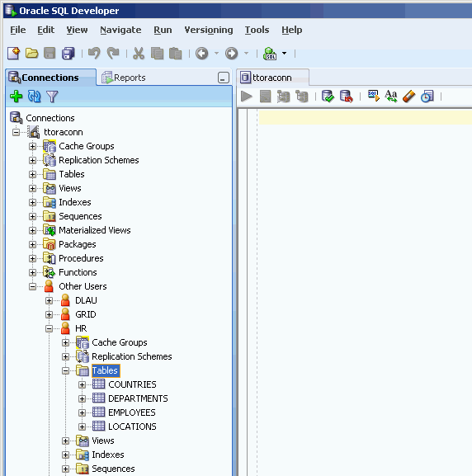Click the New file icon
Image resolution: width=472 pixels, height=476 pixels.
point(14,53)
